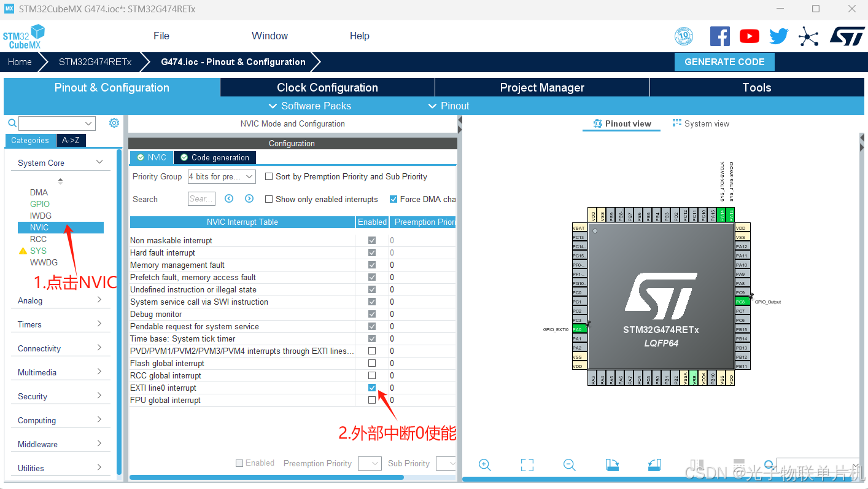Rotate the chip counter-clockwise
Image resolution: width=868 pixels, height=489 pixels.
[x=654, y=465]
